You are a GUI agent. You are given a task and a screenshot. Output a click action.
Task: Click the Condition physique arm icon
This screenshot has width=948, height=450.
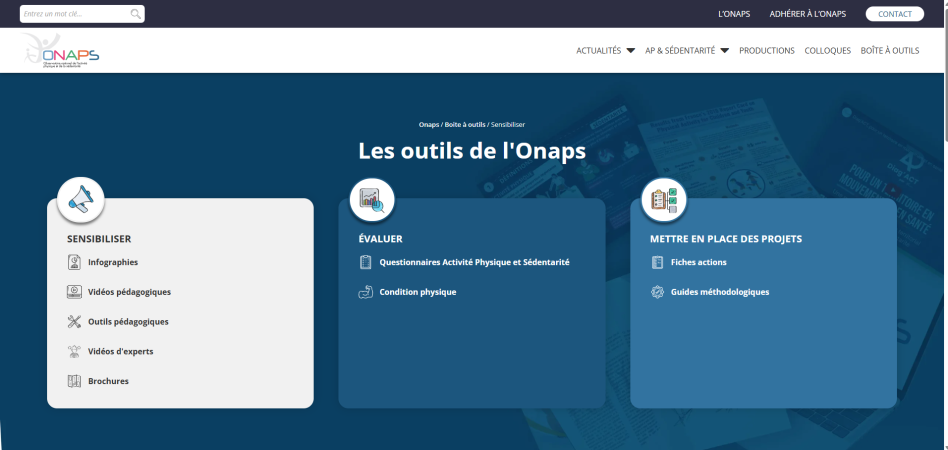click(366, 292)
